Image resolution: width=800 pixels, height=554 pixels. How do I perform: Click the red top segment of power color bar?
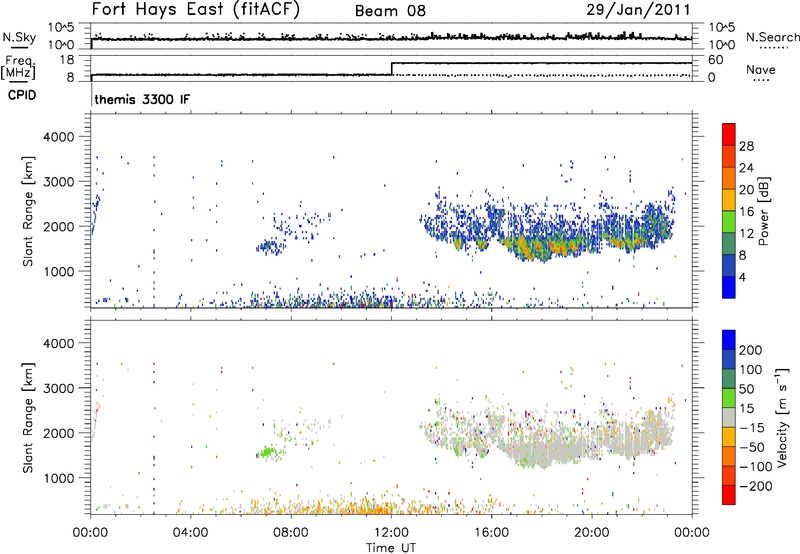tap(729, 134)
